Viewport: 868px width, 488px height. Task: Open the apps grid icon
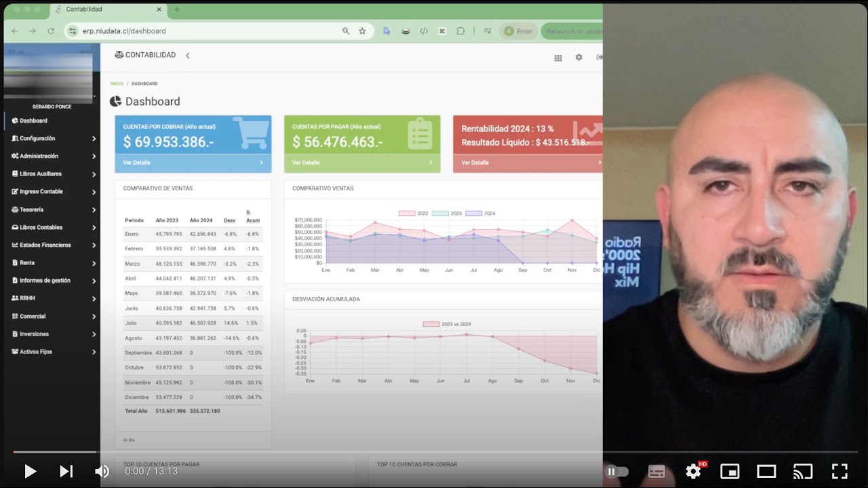[558, 58]
